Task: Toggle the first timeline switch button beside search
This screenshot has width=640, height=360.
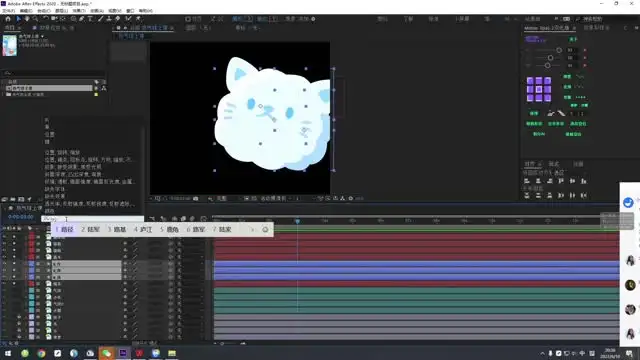Action: (152, 219)
